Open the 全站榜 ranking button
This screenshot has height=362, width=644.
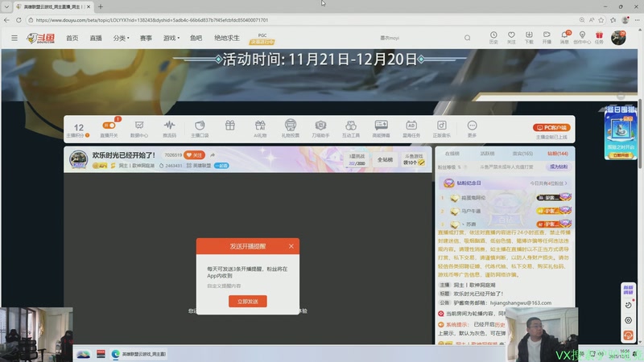[x=386, y=159]
